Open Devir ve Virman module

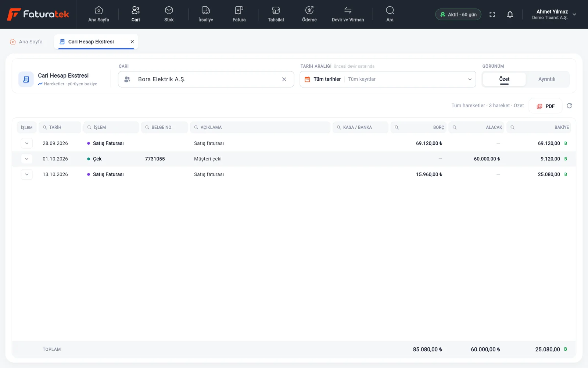coord(348,14)
